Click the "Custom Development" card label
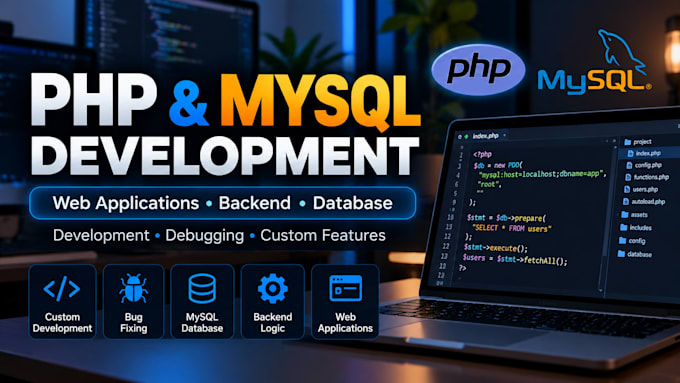680x383 pixels. click(62, 323)
